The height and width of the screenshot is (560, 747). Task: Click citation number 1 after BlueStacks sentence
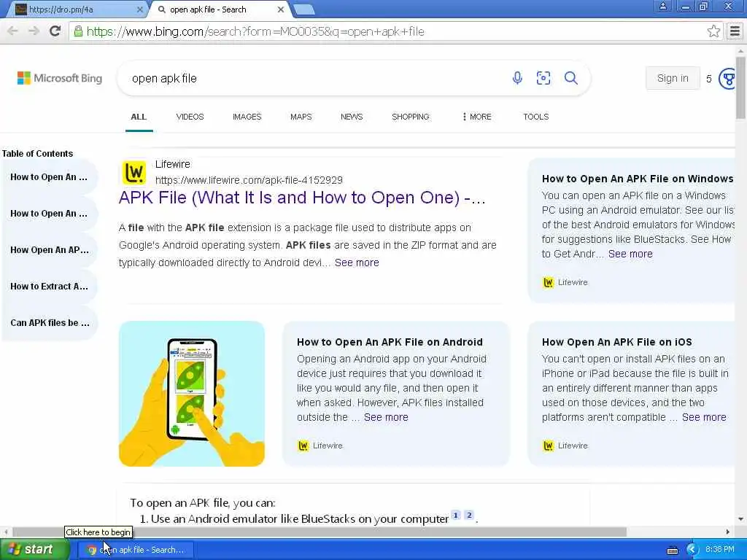click(455, 515)
